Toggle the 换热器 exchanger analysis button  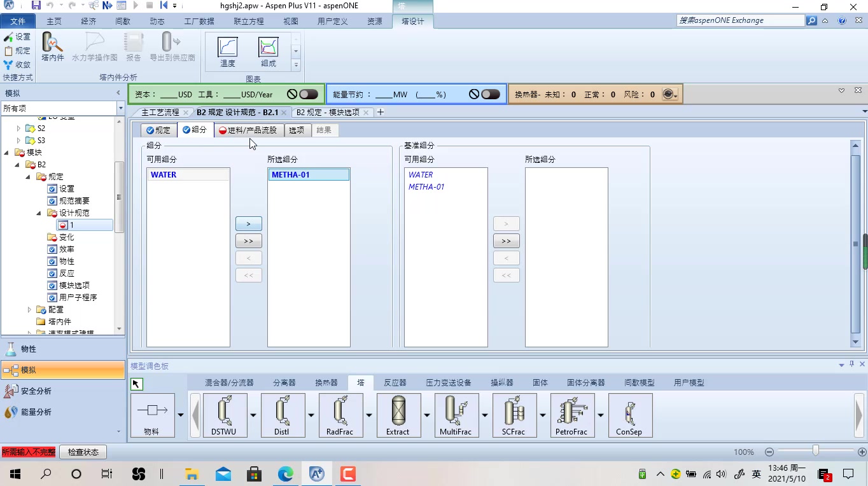tap(669, 94)
